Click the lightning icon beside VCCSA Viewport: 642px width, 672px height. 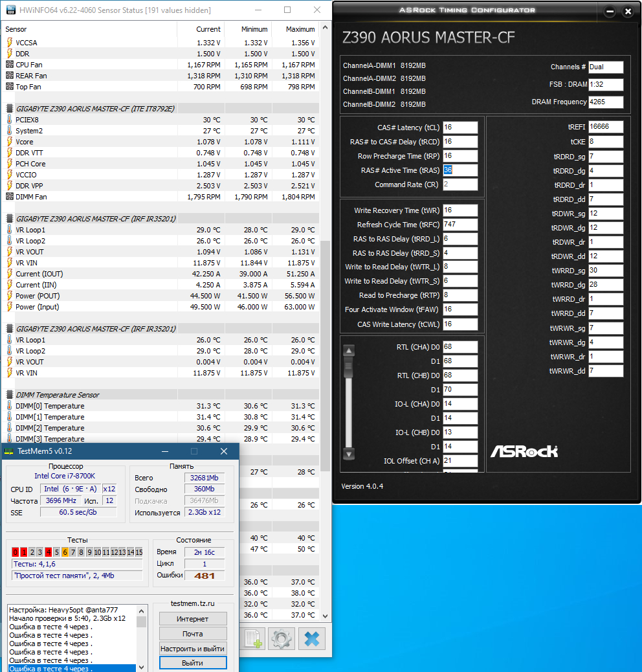tap(10, 43)
